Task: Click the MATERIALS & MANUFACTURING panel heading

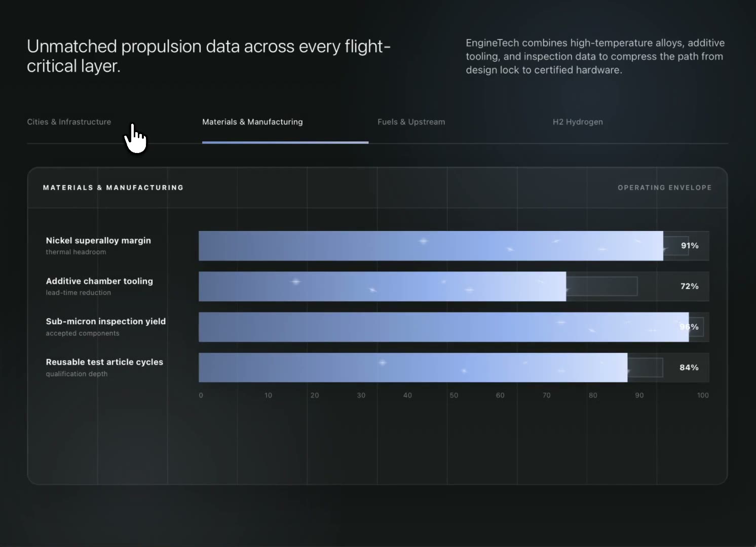Action: point(113,187)
